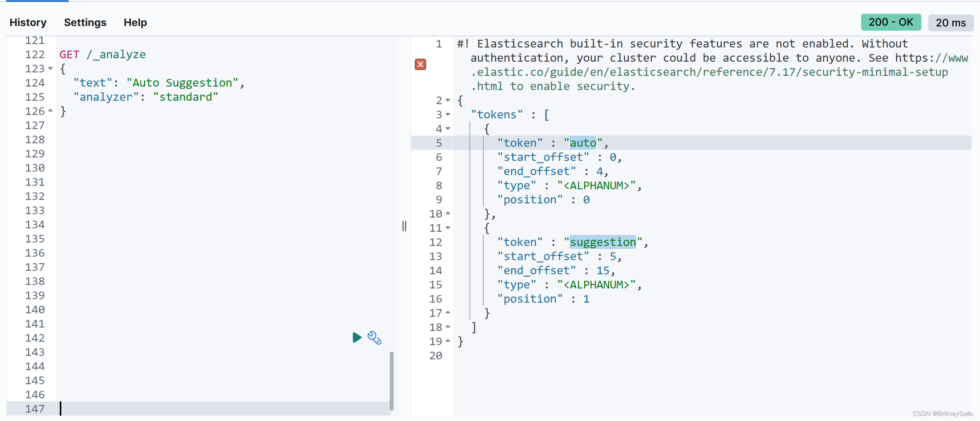Viewport: 980px width, 421px height.
Task: Click "start_offset" : 0 in response
Action: click(559, 157)
